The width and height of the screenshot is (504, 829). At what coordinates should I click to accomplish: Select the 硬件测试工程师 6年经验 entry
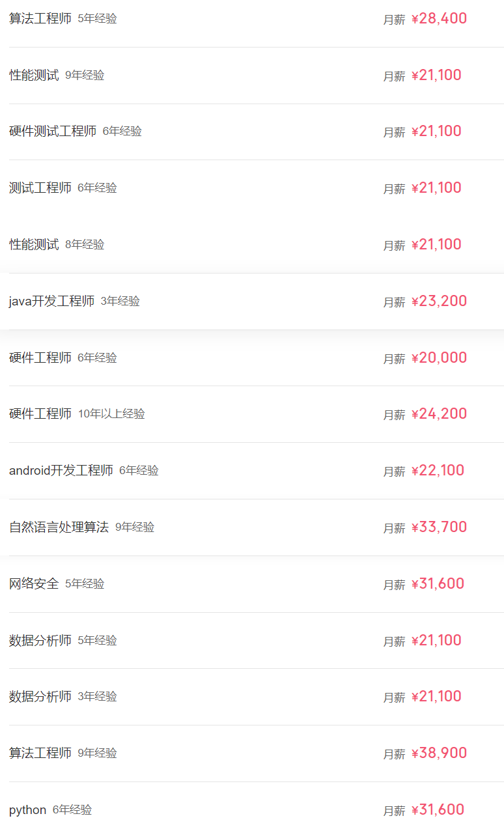coord(53,132)
